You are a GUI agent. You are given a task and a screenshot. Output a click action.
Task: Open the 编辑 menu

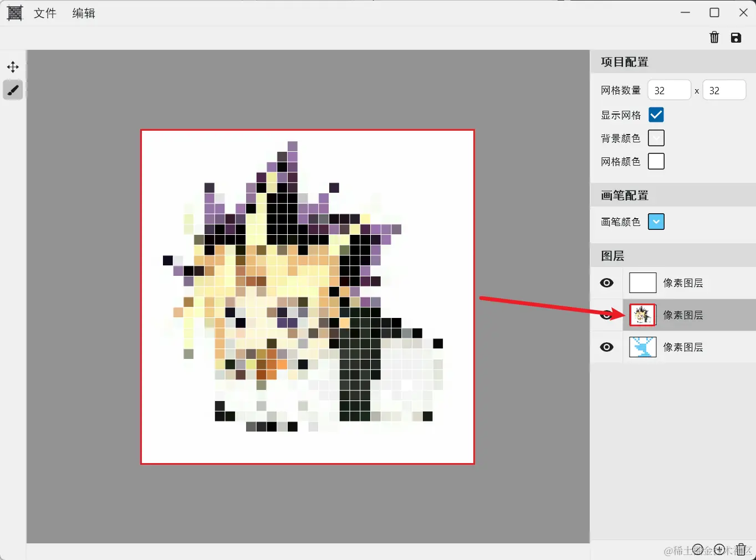[83, 13]
